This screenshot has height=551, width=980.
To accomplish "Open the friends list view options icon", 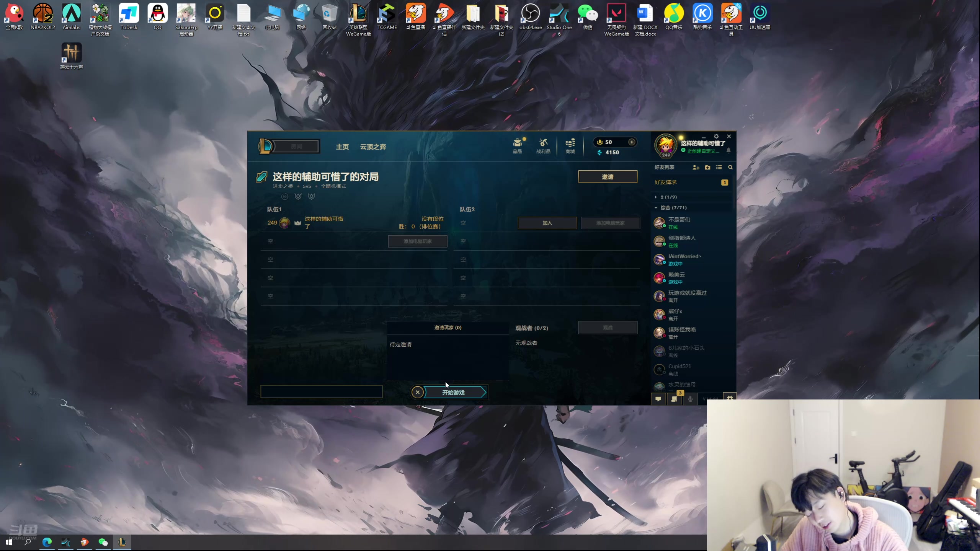I will (x=719, y=167).
